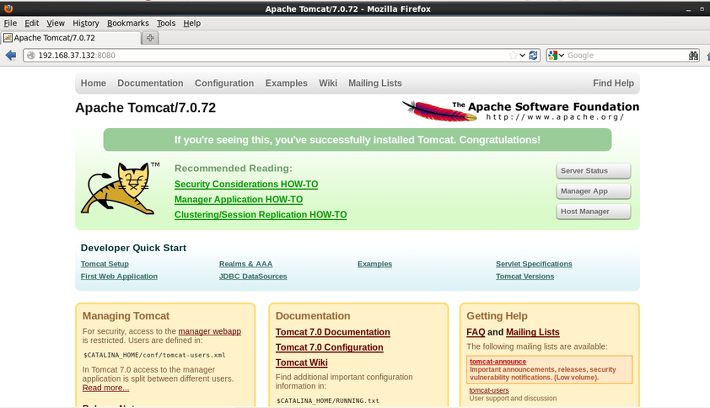Open the Tools menu
The height and width of the screenshot is (408, 710).
(x=166, y=23)
